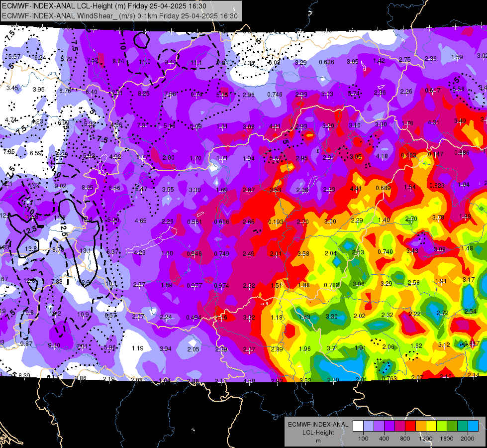The image size is (487, 448).
Task: Click the wind shear value 13.8
Action: click(31, 249)
